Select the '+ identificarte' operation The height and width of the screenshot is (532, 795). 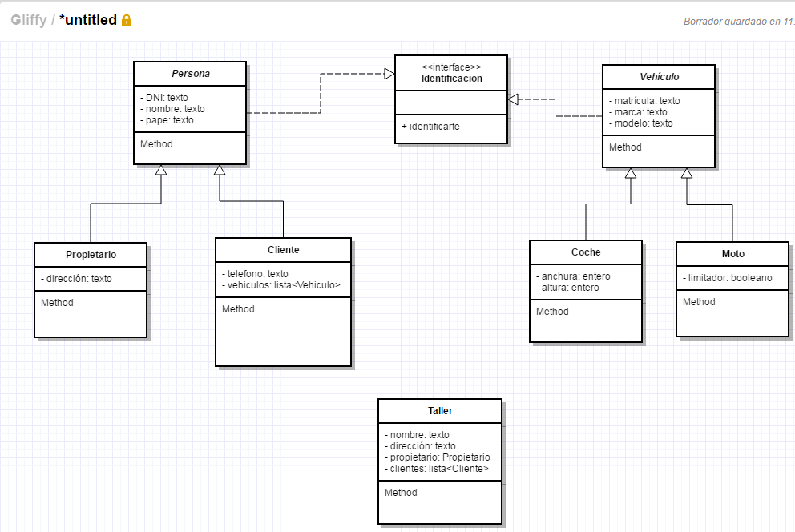tap(430, 126)
